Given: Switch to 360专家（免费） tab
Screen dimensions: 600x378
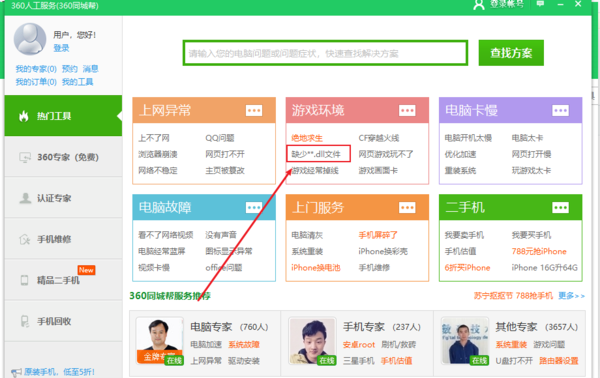Looking at the screenshot, I should tap(63, 157).
